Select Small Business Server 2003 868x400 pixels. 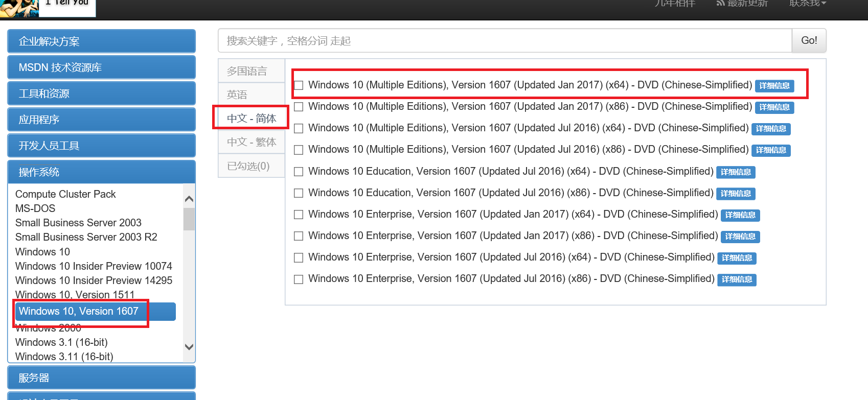pos(78,223)
